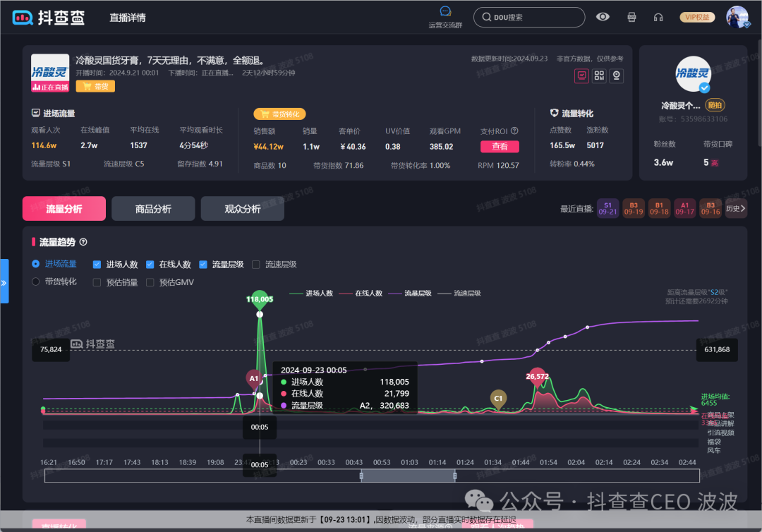Click the yellow 带货 tag
Viewport: 762px width, 532px height.
[x=95, y=87]
